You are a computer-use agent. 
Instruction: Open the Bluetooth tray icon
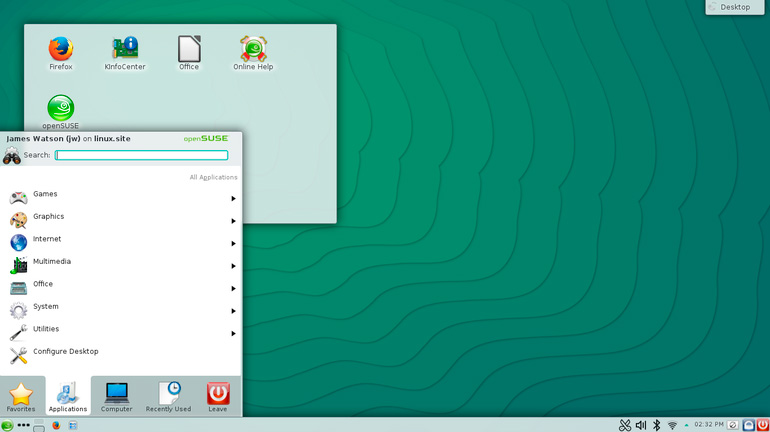[657, 425]
